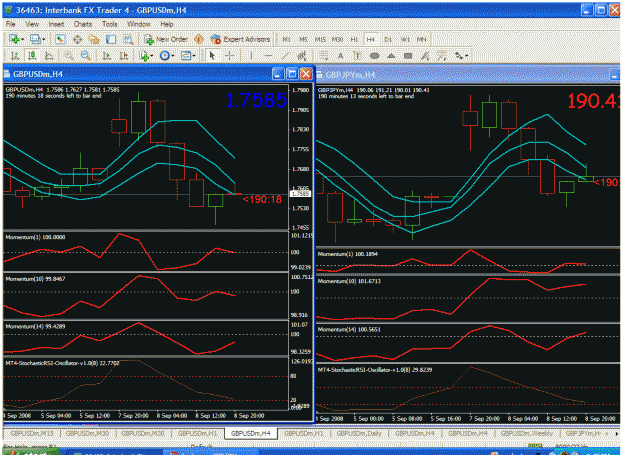Viewport: 625px width, 455px height.
Task: Toggle the H1 timeframe button
Action: (x=354, y=39)
